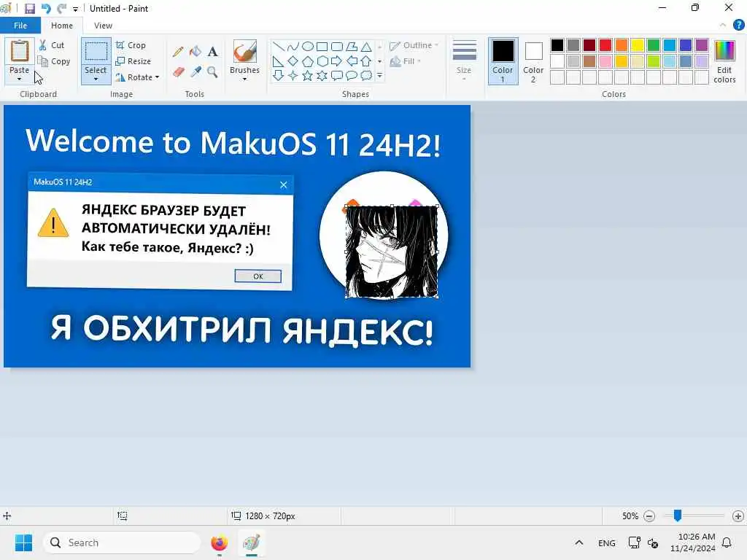Click the Paste clipboard icon
This screenshot has width=747, height=560.
pos(20,52)
